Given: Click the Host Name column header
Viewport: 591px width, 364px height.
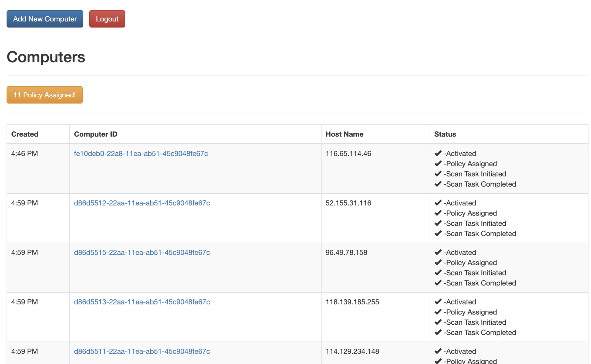Looking at the screenshot, I should click(344, 134).
